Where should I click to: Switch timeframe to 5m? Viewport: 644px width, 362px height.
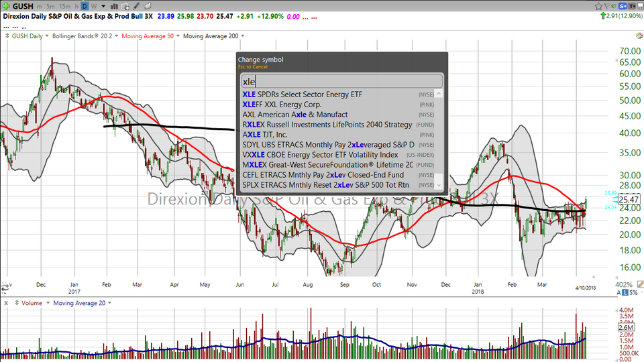point(50,6)
